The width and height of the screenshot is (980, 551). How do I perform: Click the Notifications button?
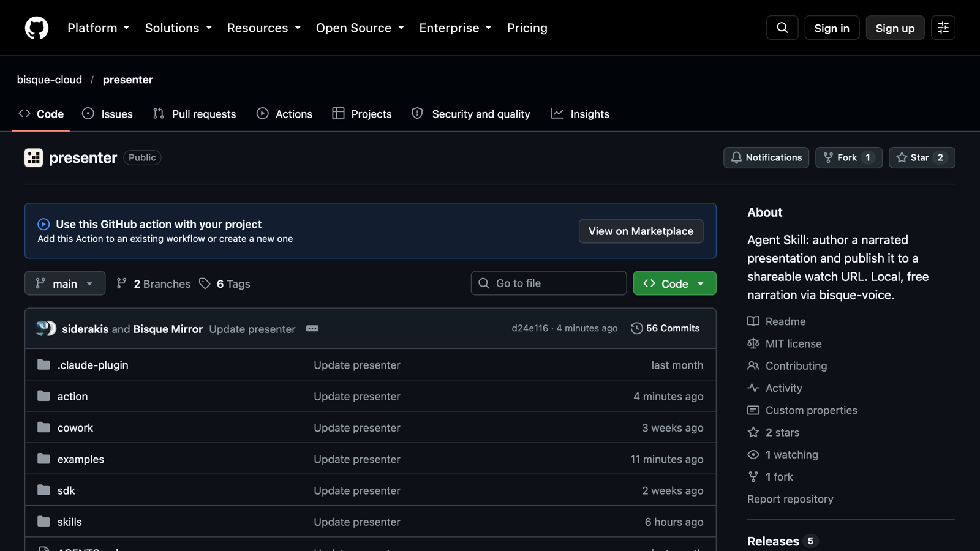[766, 157]
